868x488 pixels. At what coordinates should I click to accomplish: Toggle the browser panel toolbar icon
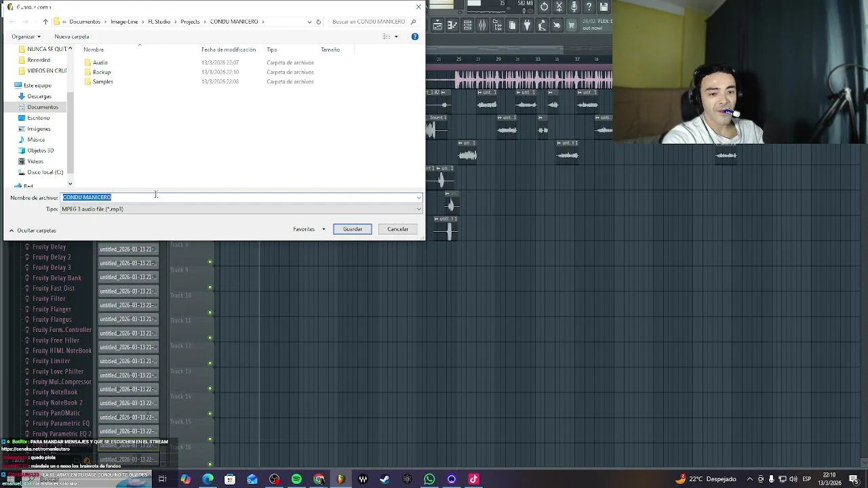[497, 25]
